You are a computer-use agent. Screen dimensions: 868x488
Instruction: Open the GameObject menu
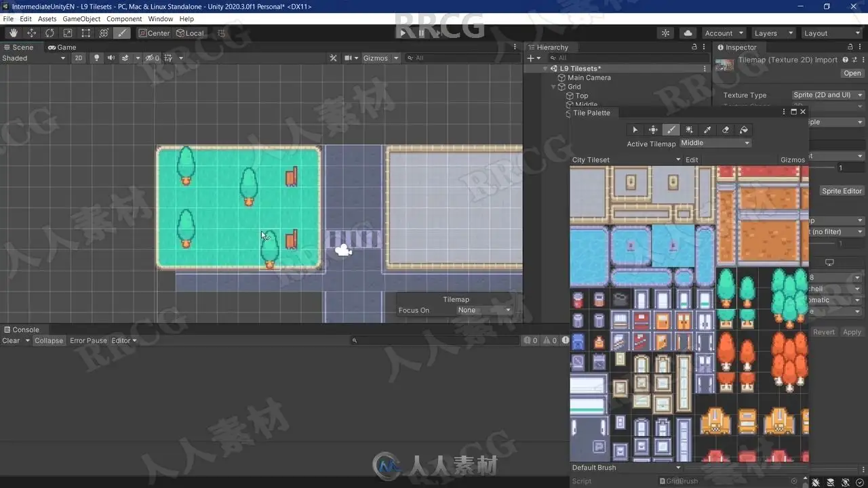(81, 19)
